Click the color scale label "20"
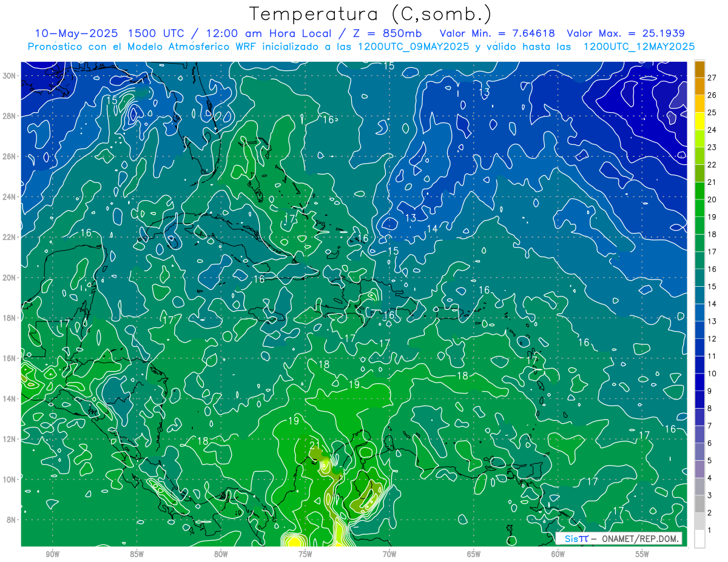Viewport: 728px width, 562px height. 712,199
